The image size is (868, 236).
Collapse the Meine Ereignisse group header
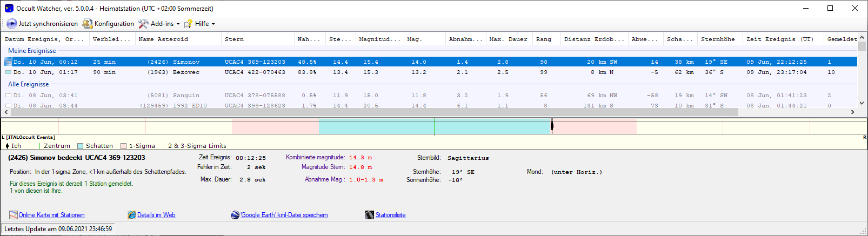(x=32, y=51)
